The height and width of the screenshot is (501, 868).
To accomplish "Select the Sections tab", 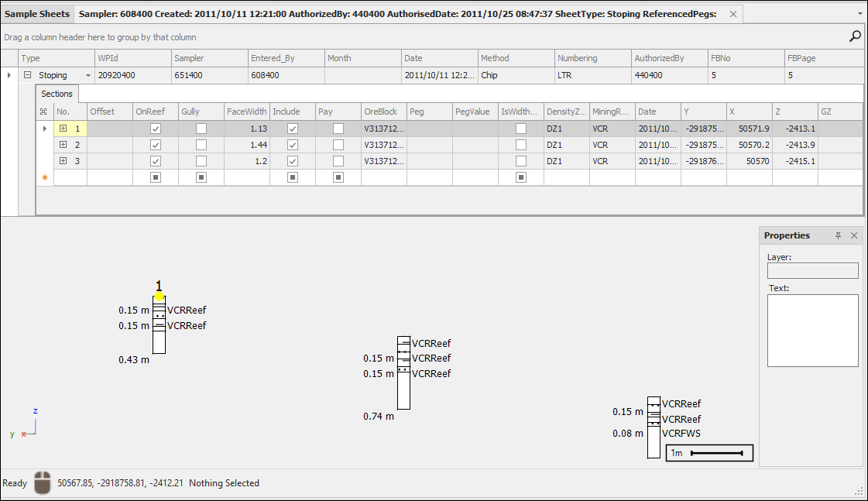I will pyautogui.click(x=57, y=94).
